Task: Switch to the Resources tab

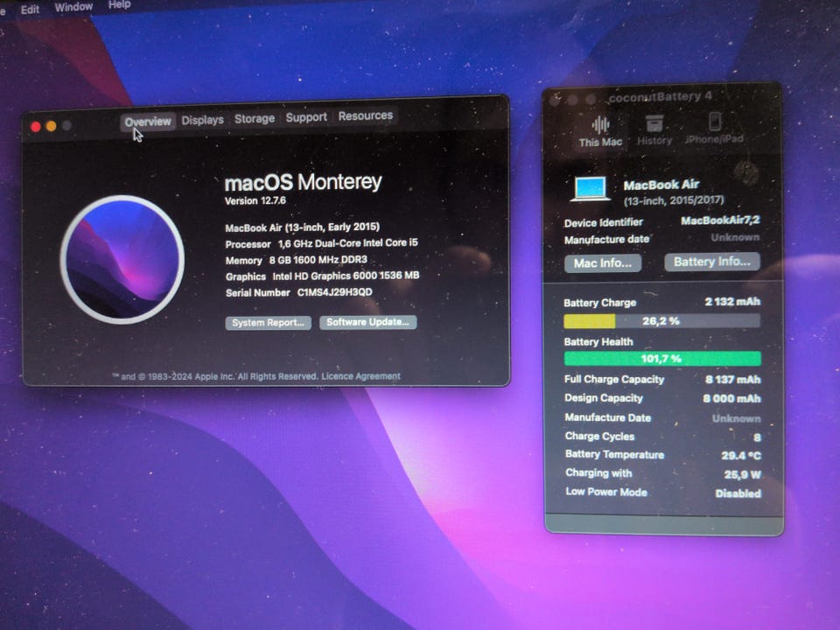Action: tap(366, 115)
